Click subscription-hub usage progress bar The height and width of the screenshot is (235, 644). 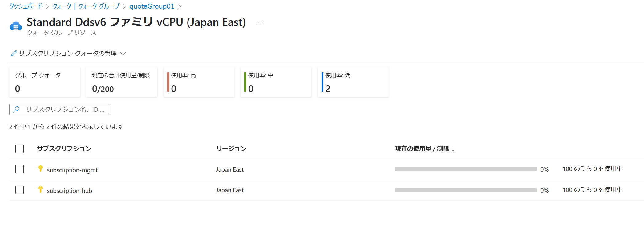coord(466,190)
